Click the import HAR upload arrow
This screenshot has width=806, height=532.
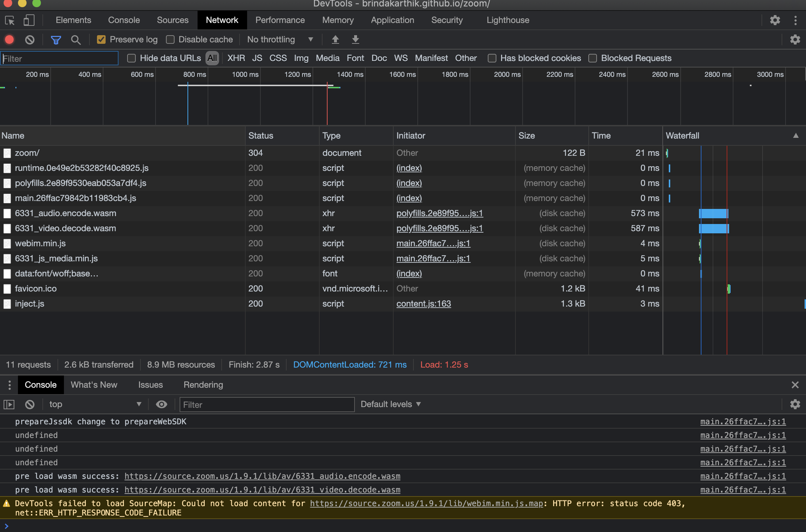[335, 39]
